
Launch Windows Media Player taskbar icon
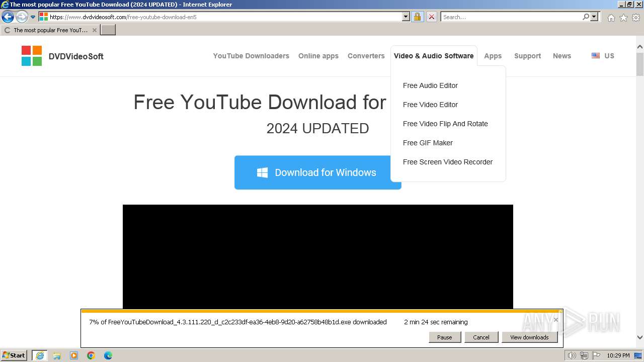74,355
